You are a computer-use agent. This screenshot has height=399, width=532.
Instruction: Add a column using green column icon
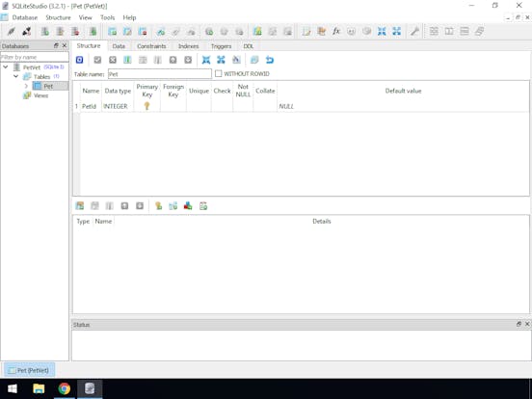127,60
